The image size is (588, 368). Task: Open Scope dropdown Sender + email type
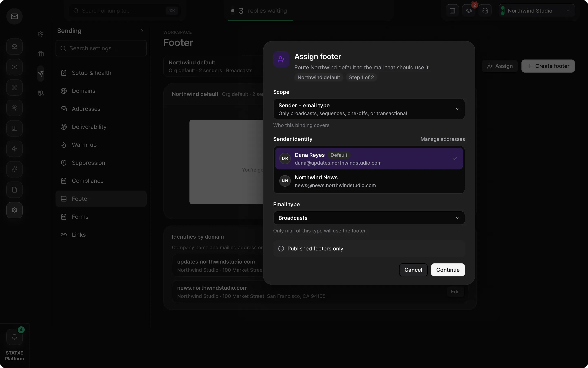369,109
